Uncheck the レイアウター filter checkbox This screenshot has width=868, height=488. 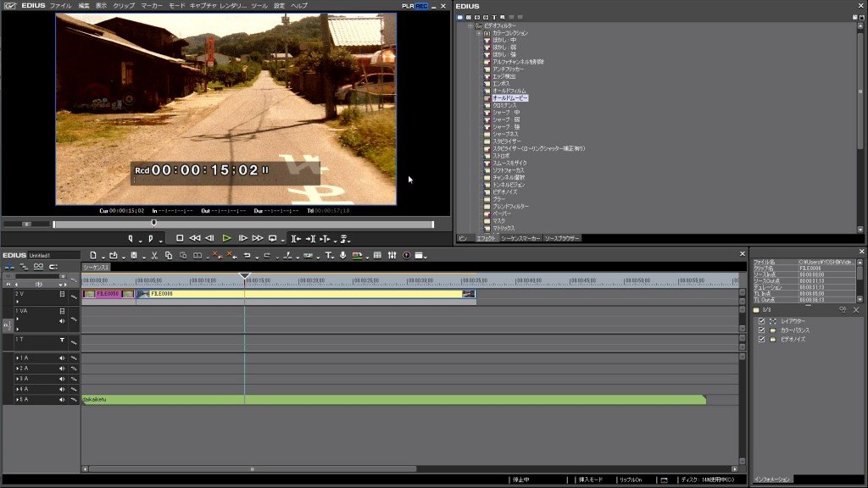coord(762,321)
